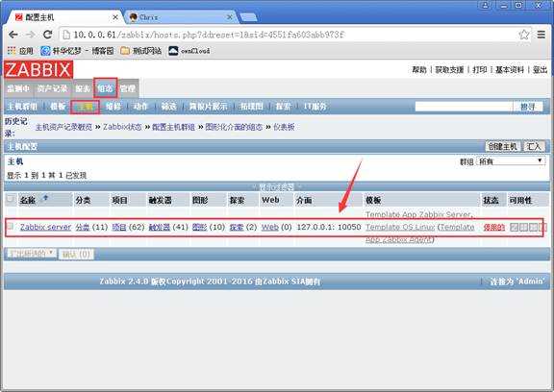This screenshot has width=554, height=392.
Task: Open a new browser tab
Action: (248, 17)
